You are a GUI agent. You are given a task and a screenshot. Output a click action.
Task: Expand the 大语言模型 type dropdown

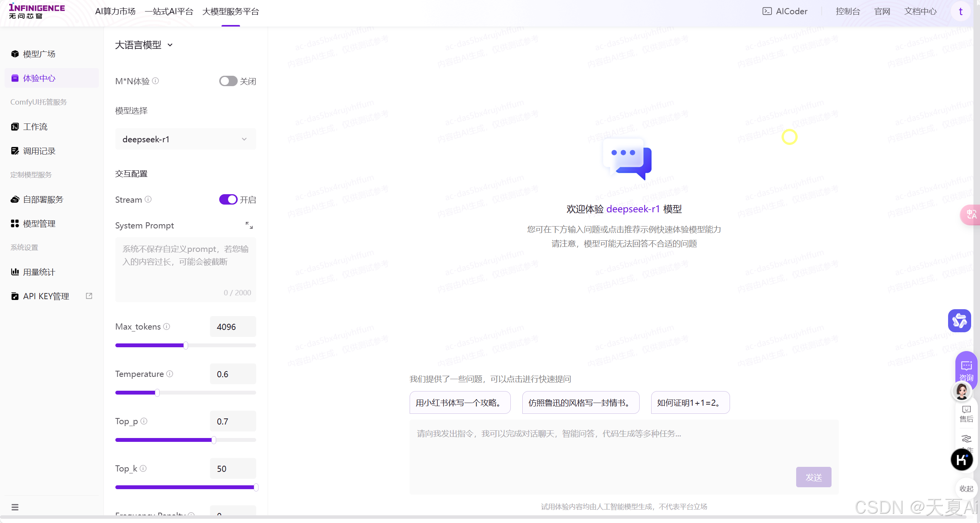(x=144, y=45)
